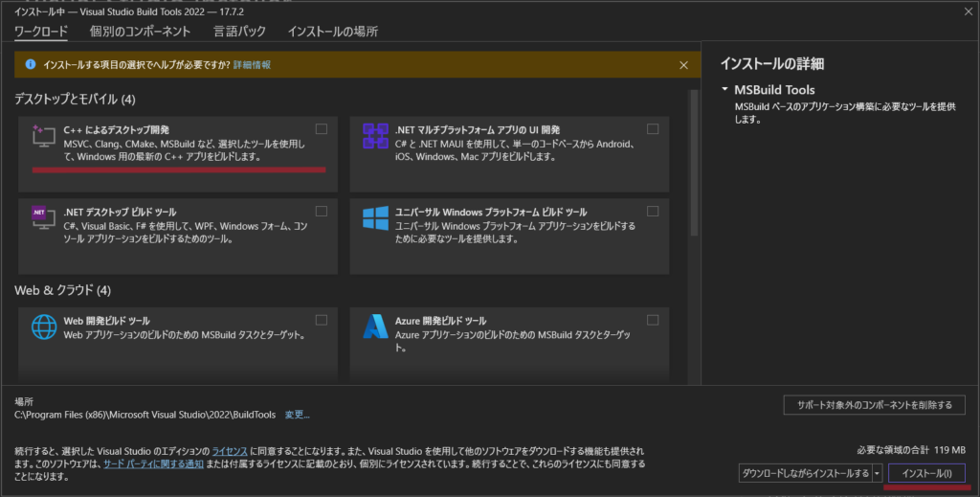
Task: Click the C++ desktop development workload icon
Action: point(44,136)
